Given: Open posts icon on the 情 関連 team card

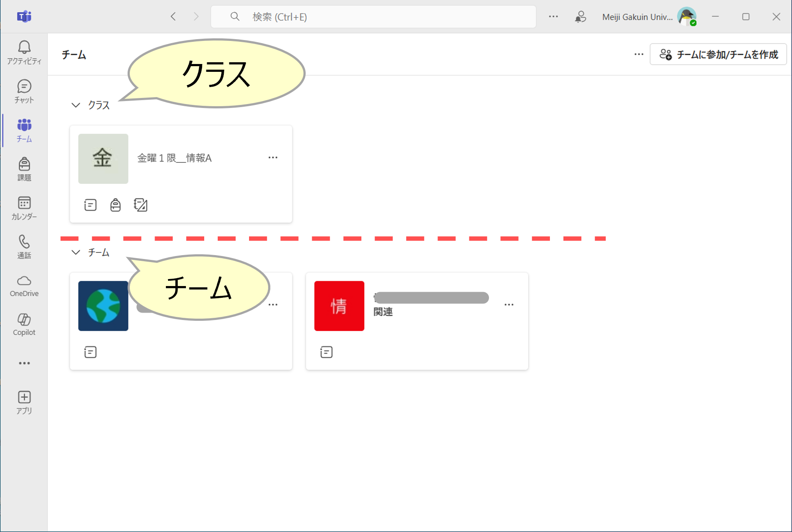Looking at the screenshot, I should [x=326, y=352].
